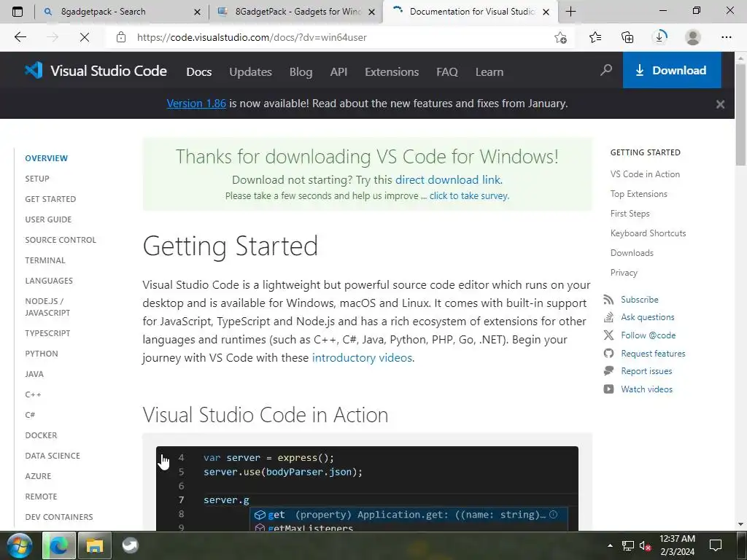Click the 'click to take survey' link
This screenshot has width=747, height=560.
point(469,195)
